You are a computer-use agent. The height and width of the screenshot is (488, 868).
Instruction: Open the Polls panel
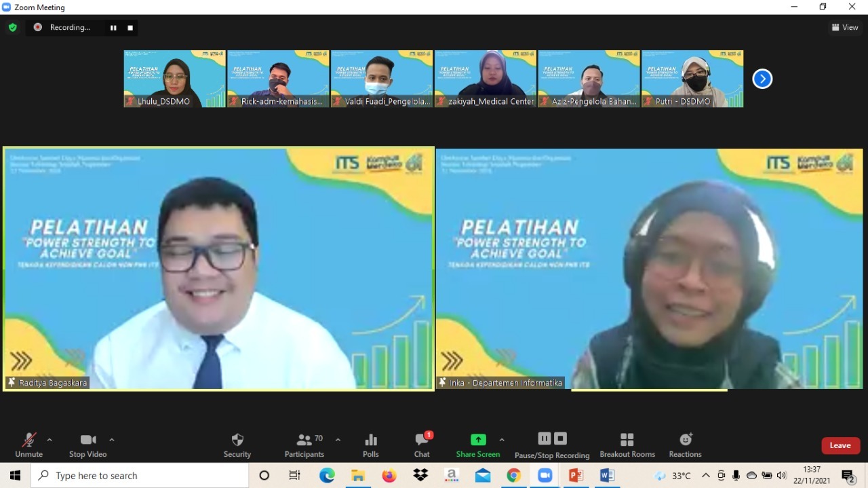pos(370,445)
